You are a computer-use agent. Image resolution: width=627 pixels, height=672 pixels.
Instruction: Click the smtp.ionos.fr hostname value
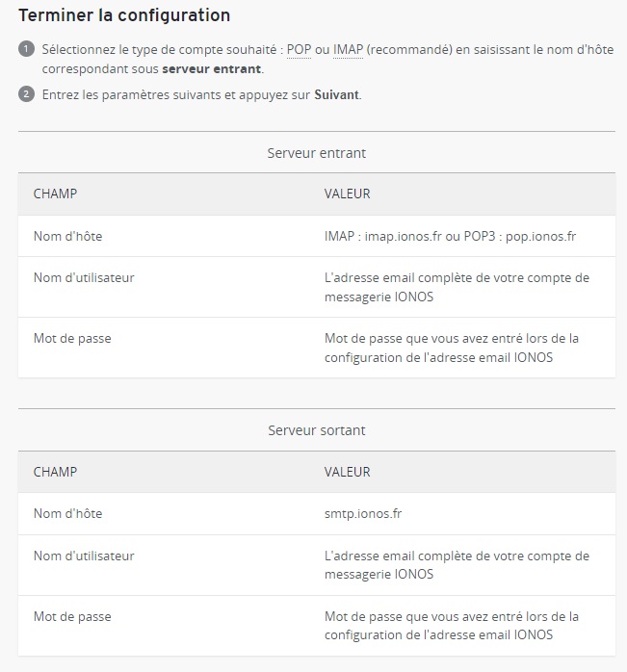pyautogui.click(x=363, y=513)
